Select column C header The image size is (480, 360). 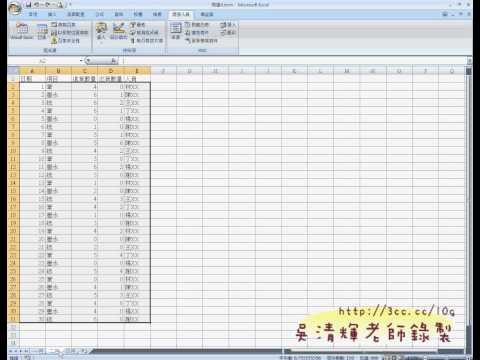coord(84,71)
